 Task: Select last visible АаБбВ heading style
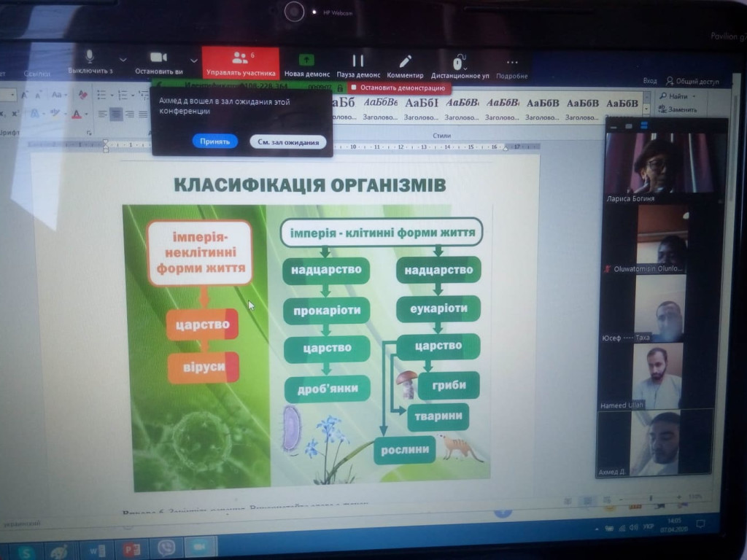pyautogui.click(x=622, y=104)
